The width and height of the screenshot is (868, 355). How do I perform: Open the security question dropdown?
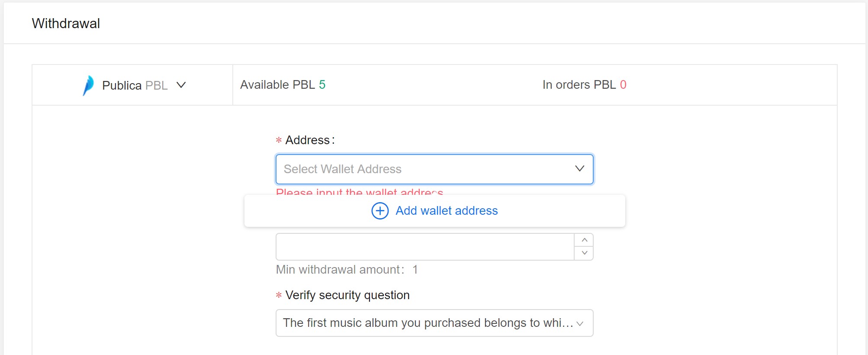428,323
